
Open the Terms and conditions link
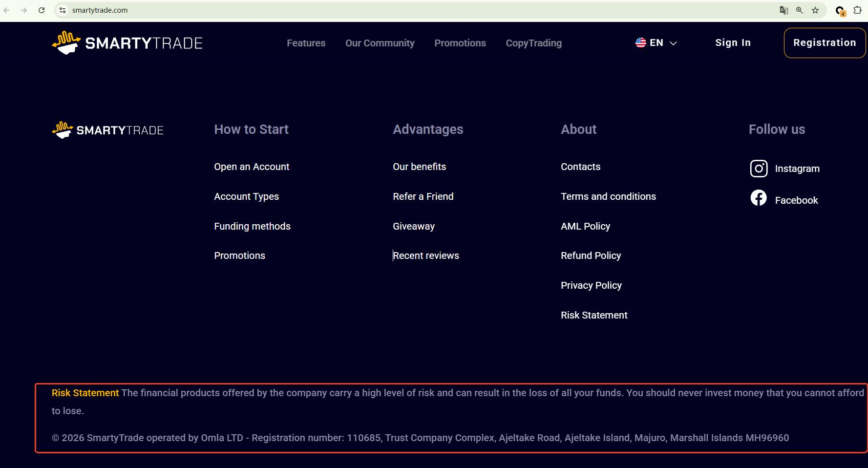pyautogui.click(x=608, y=196)
